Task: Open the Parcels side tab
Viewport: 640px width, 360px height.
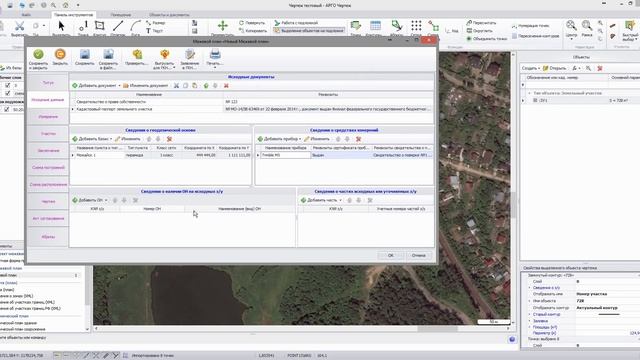Action: point(48,133)
